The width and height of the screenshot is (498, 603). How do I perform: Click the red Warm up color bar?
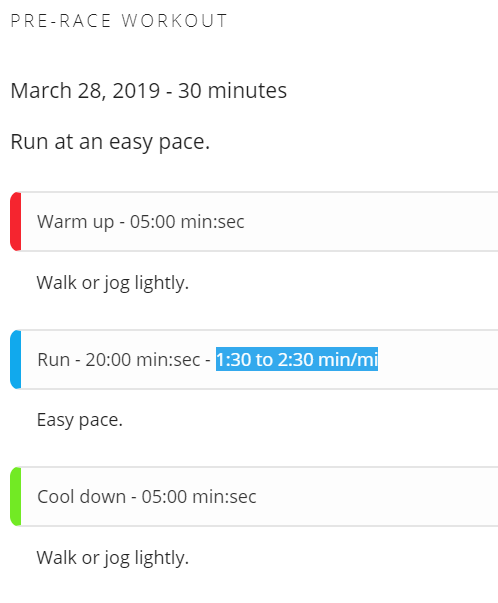point(15,222)
